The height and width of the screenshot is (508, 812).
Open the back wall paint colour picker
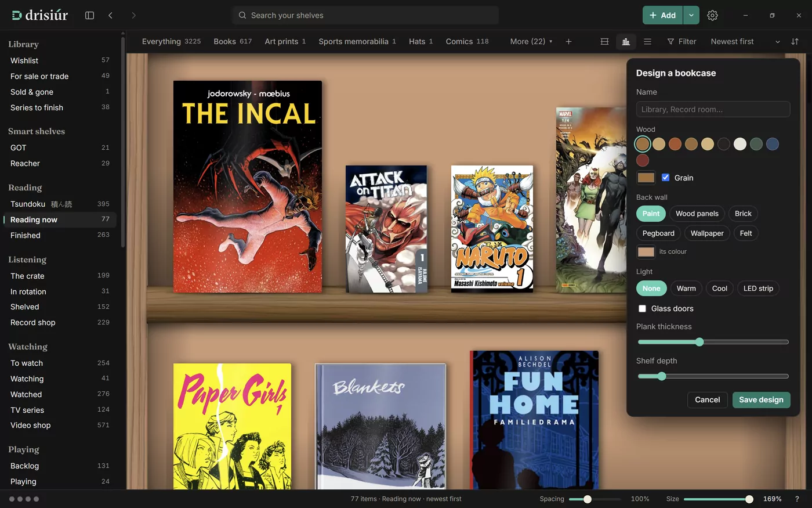pos(646,252)
